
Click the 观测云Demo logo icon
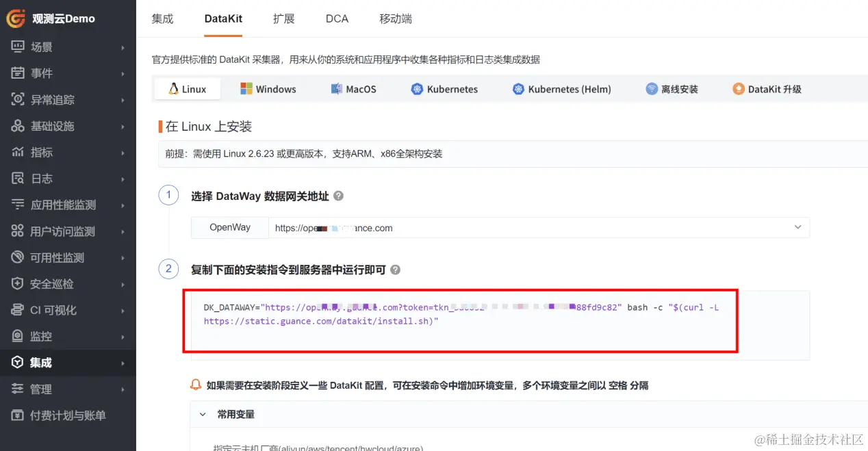16,18
